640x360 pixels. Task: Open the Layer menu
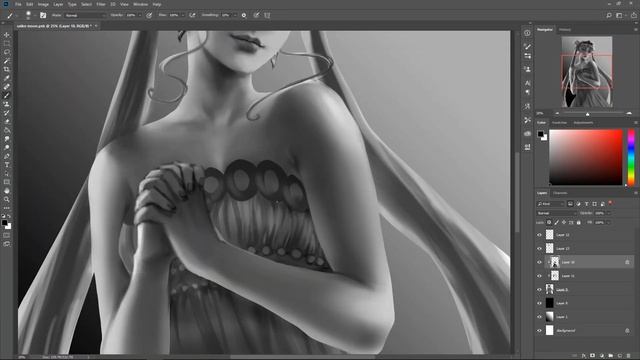pos(58,4)
